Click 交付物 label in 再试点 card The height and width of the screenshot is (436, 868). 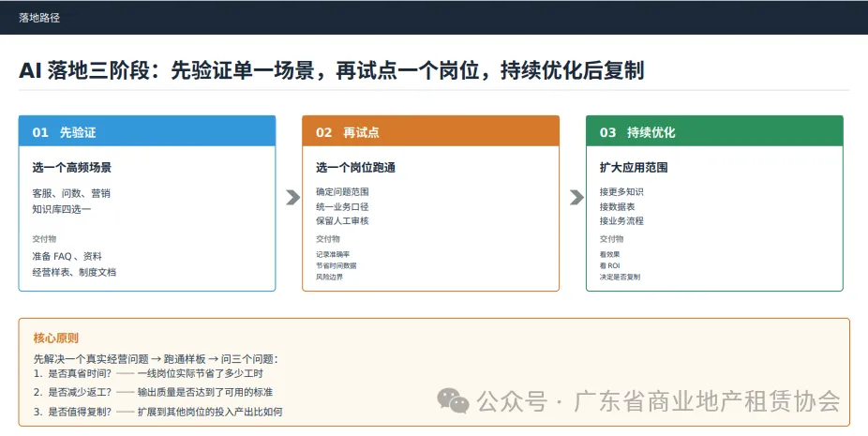(328, 239)
